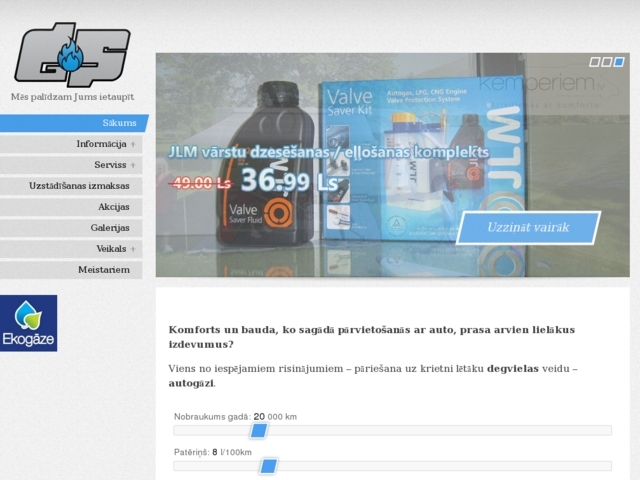Expand the Serviss submenu plus icon
The height and width of the screenshot is (480, 640).
coord(133,165)
